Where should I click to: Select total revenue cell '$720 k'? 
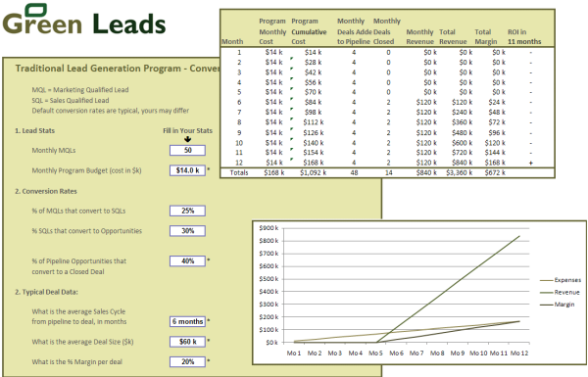click(x=462, y=153)
